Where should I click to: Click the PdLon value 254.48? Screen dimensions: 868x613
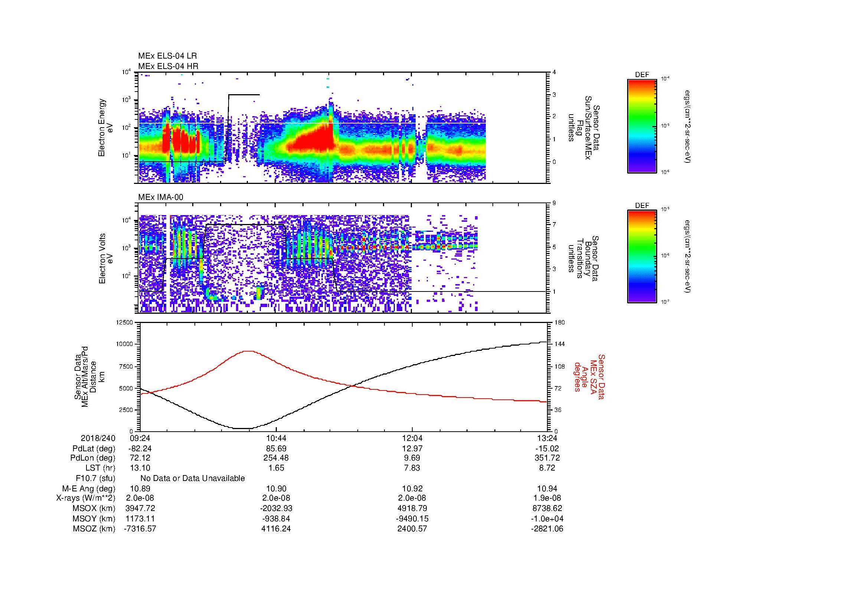[276, 458]
